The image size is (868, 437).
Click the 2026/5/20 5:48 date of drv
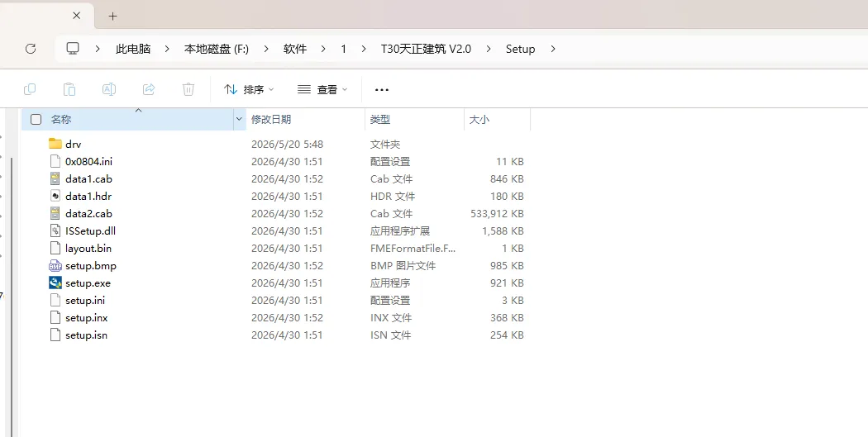[288, 145]
